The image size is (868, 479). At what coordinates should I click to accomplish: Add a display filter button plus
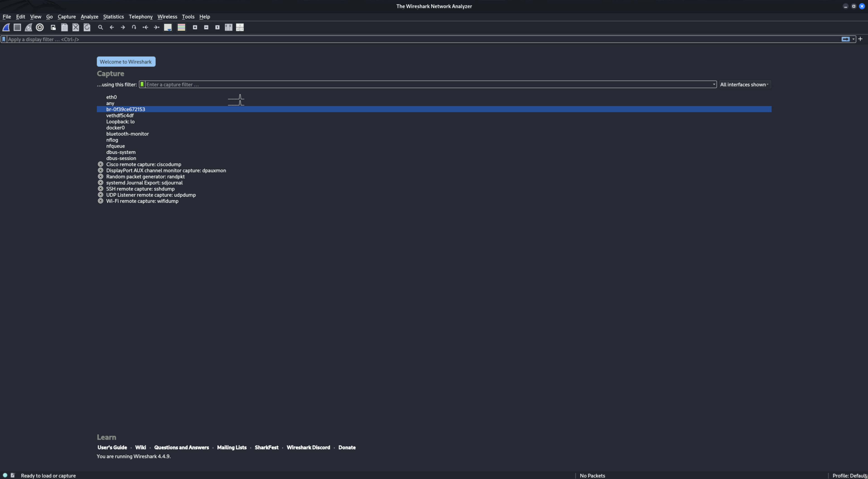tap(860, 39)
